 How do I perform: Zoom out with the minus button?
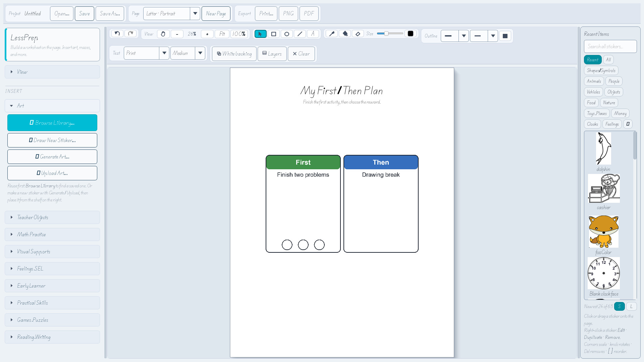[x=177, y=34]
